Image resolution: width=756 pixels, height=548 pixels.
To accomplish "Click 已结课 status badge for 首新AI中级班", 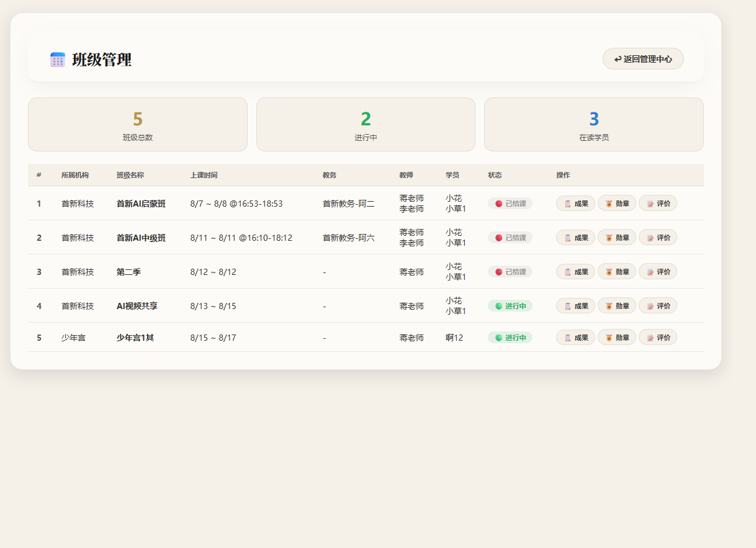I will tap(510, 238).
